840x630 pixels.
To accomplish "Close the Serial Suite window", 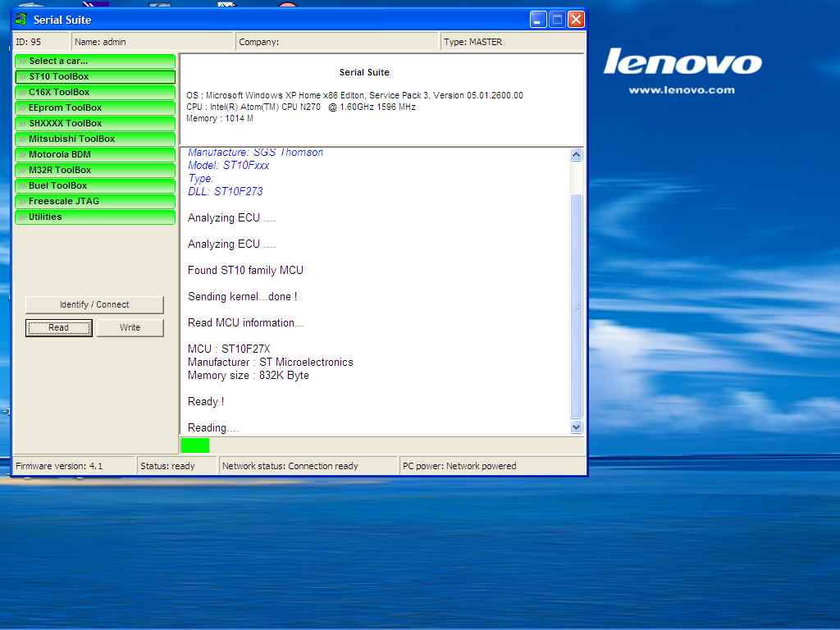I will tap(577, 20).
